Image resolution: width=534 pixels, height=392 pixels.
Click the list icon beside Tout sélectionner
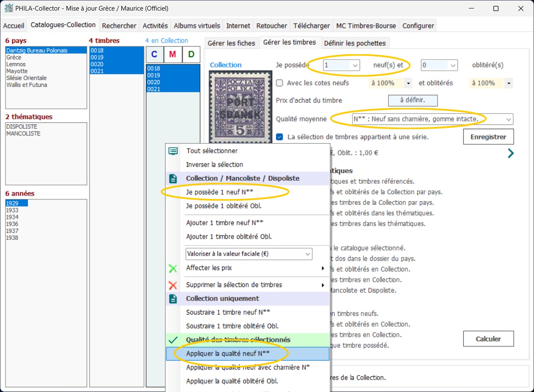pyautogui.click(x=173, y=151)
